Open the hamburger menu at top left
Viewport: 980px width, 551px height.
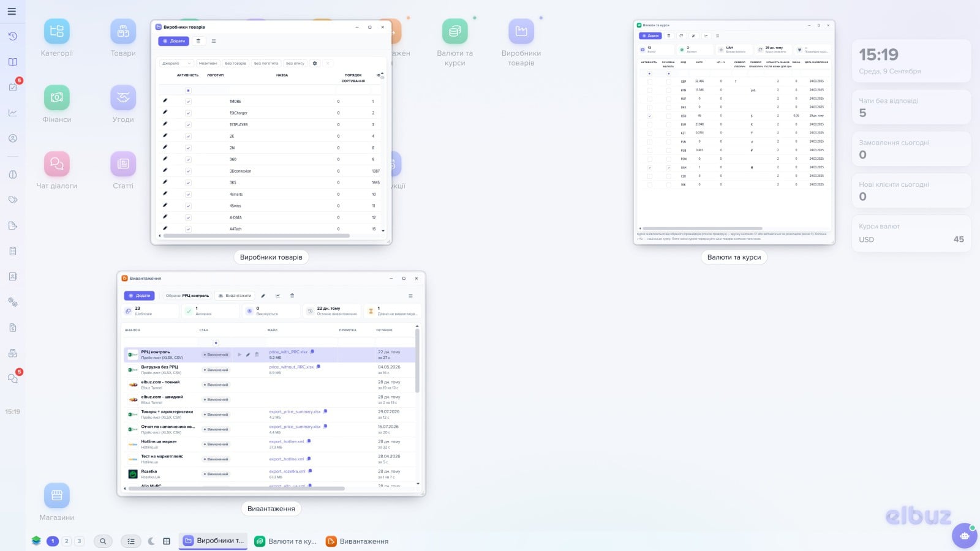[x=12, y=11]
